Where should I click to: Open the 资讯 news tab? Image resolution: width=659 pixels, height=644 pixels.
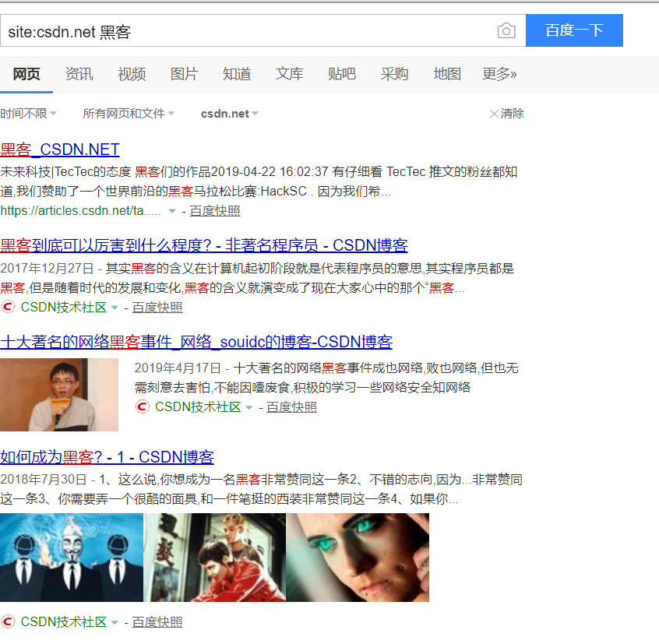pos(79,74)
